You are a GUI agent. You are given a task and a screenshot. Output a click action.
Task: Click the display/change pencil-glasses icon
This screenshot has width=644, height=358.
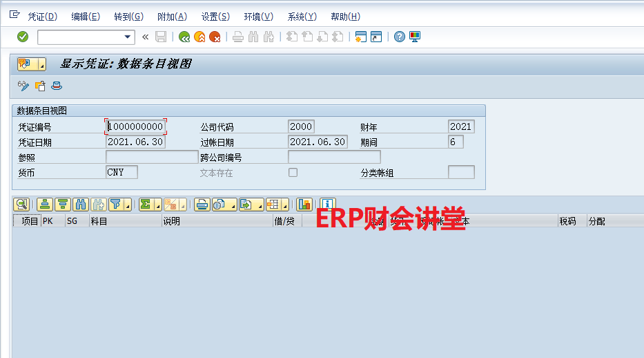(23, 86)
